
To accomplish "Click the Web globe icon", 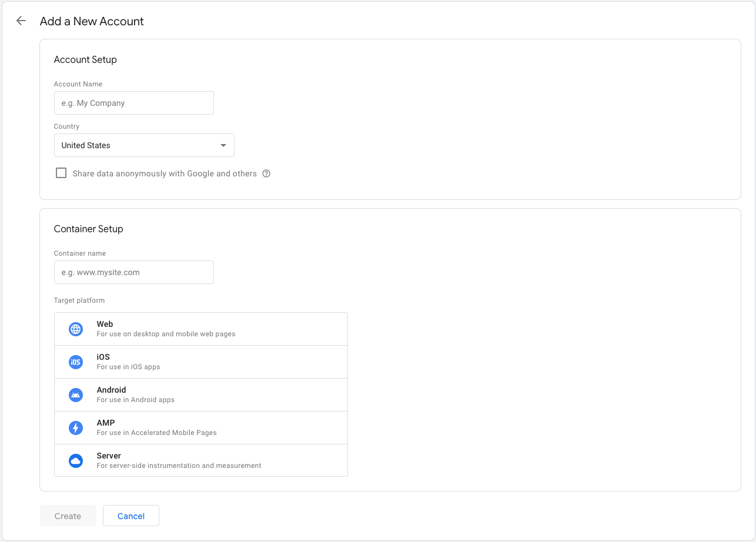I will pos(76,329).
